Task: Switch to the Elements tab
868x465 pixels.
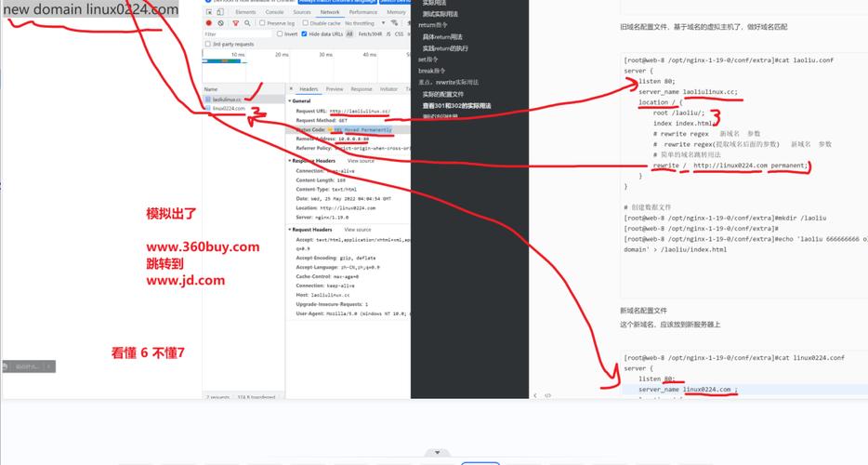Action: coord(245,12)
